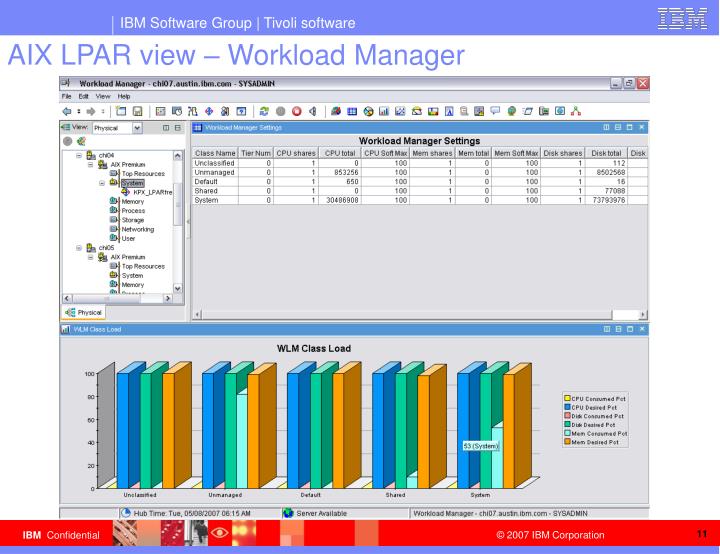Screen dimensions: 720x554
Task: Open a new window via toolbar icon
Action: point(121,111)
